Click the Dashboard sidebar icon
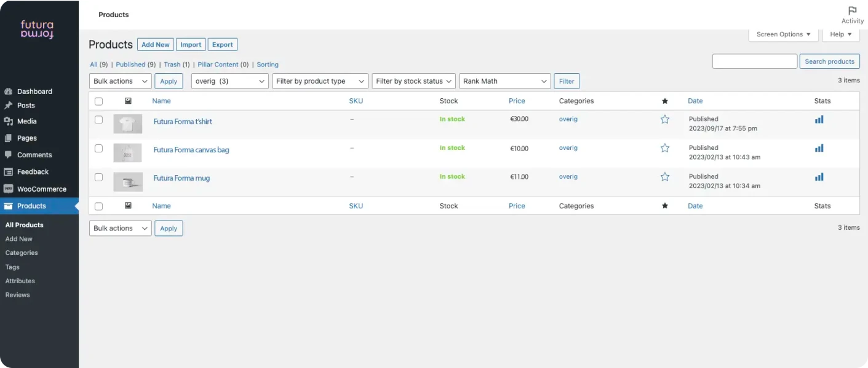 point(8,92)
